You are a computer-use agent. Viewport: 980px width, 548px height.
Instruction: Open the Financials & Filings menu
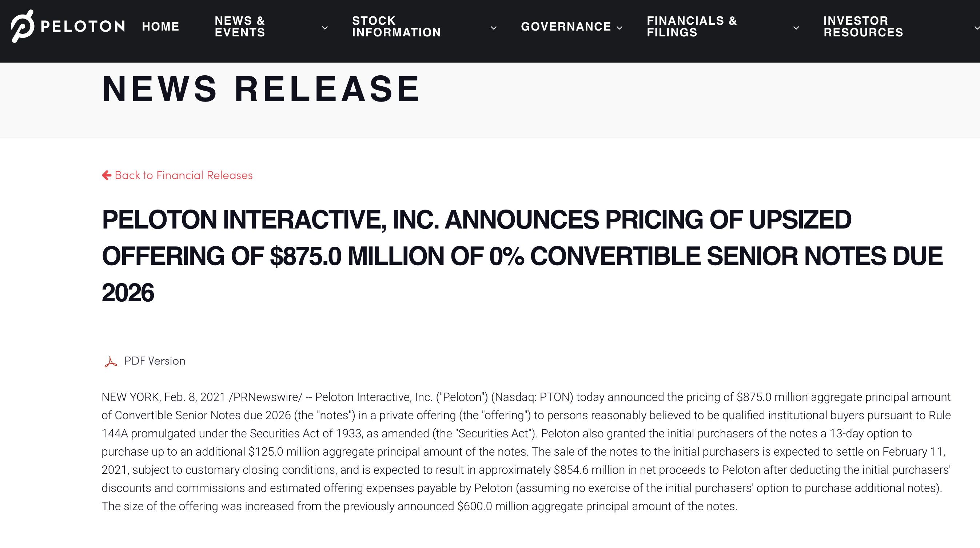(692, 27)
